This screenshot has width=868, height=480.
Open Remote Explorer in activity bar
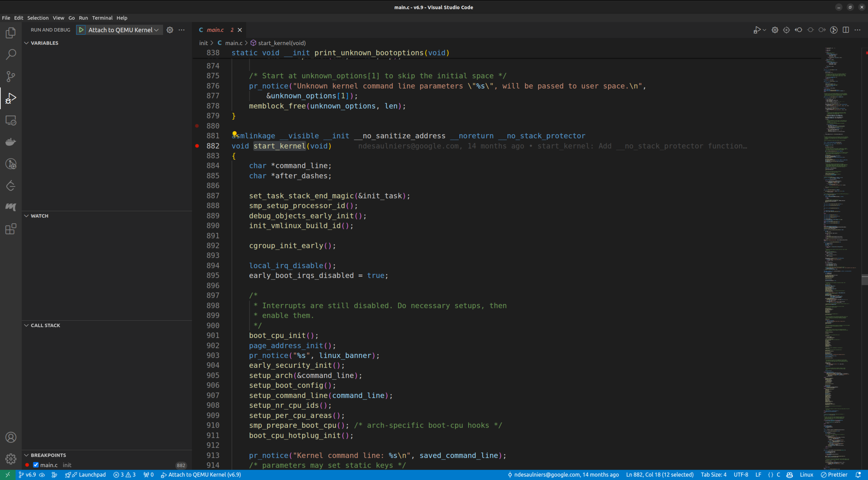pyautogui.click(x=11, y=120)
